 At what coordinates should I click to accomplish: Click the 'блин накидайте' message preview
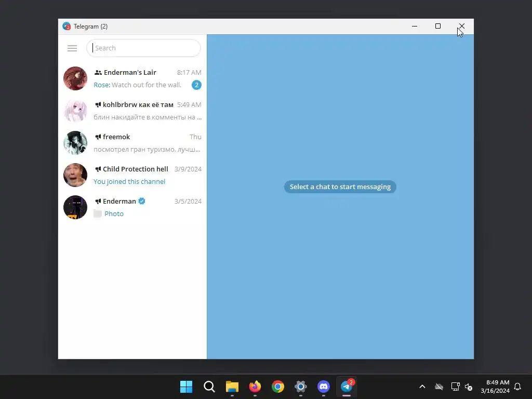pos(148,117)
